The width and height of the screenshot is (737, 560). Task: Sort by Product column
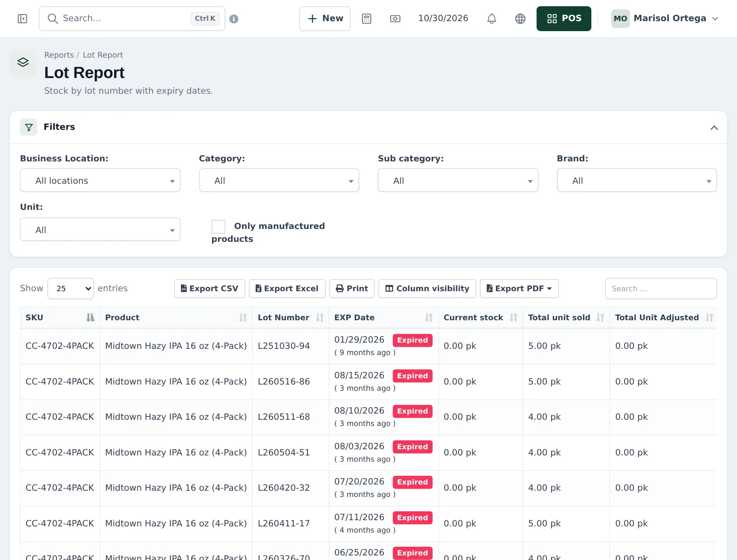[176, 318]
